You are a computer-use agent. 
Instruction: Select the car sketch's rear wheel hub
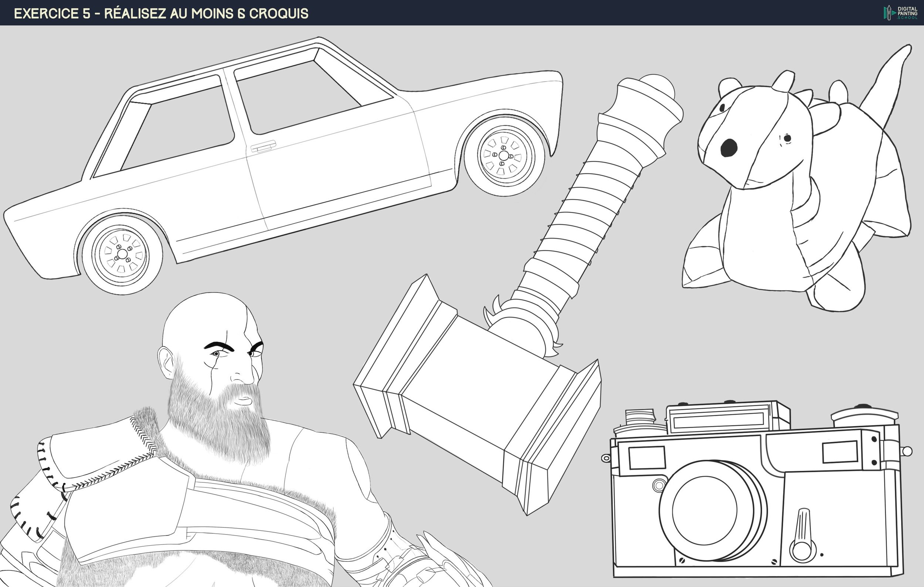504,155
